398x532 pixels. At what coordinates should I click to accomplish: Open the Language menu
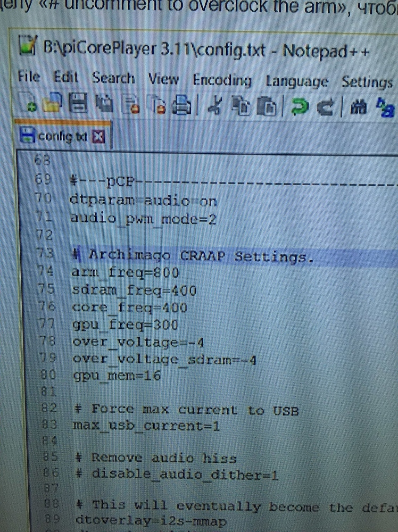297,82
